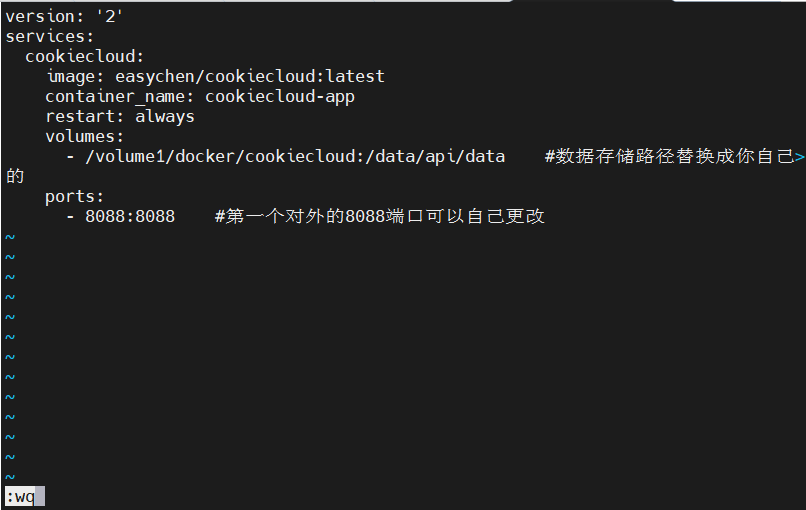Select the easychen/cookiecloud:latest image value
Image resolution: width=806 pixels, height=510 pixels.
pos(250,76)
